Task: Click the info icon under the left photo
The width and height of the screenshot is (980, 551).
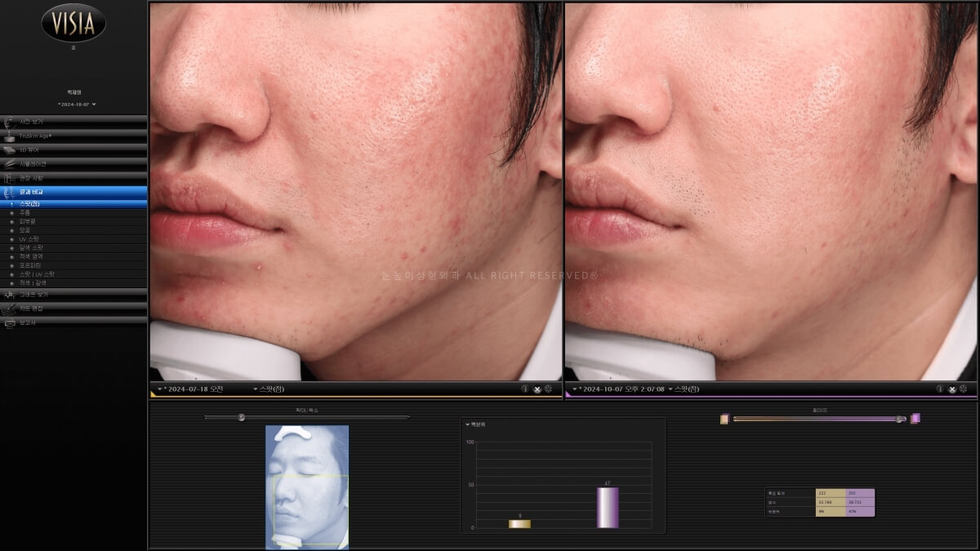Action: (x=525, y=389)
